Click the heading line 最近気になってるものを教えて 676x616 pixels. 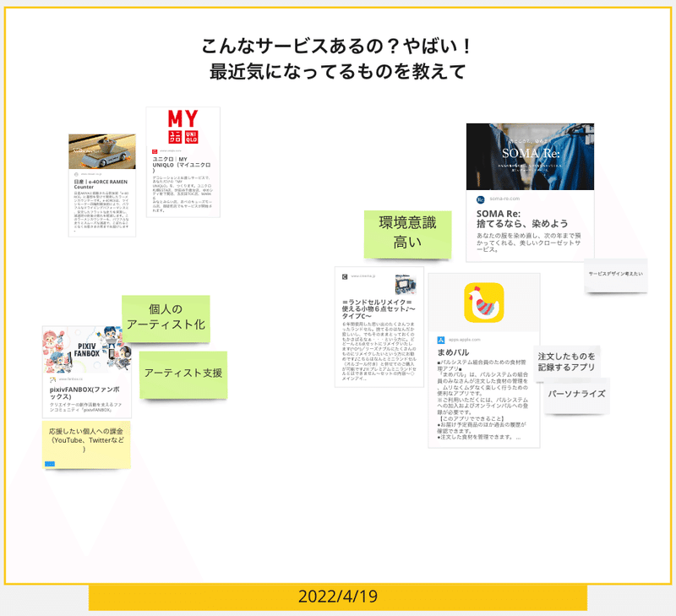coord(338,72)
